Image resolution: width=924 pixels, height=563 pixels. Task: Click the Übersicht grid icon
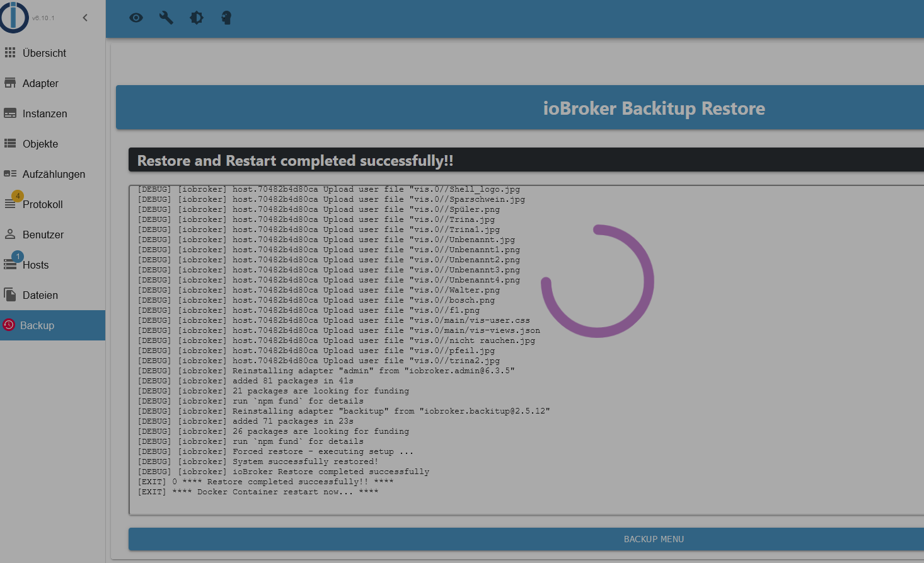click(10, 52)
